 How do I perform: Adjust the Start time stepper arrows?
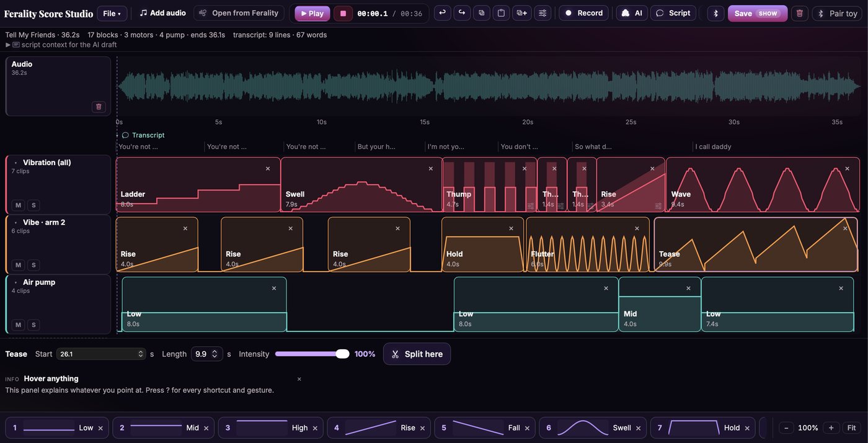(140, 354)
